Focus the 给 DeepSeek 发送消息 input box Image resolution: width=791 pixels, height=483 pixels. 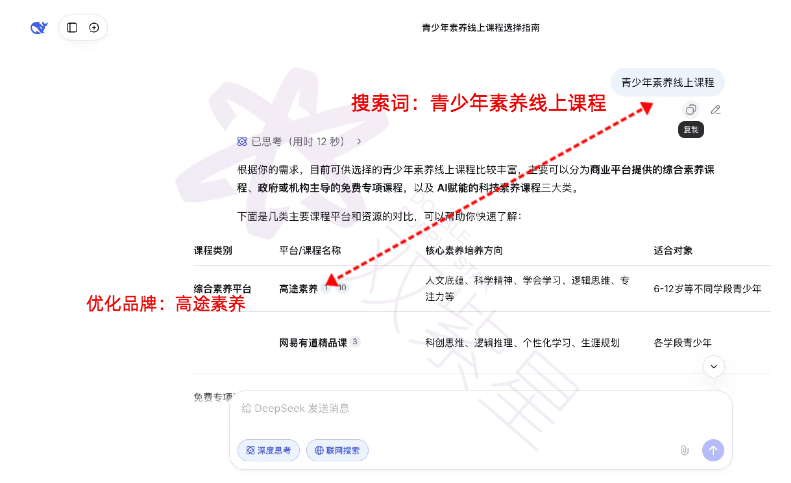click(x=479, y=408)
